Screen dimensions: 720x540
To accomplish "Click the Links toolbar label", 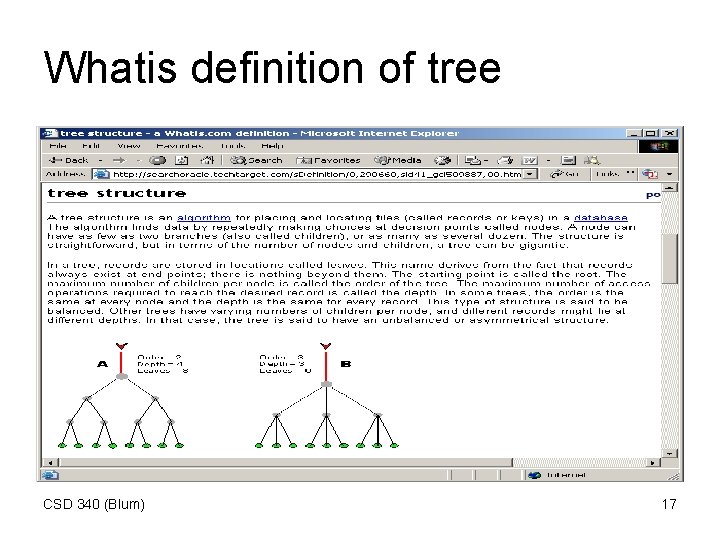I will [608, 174].
